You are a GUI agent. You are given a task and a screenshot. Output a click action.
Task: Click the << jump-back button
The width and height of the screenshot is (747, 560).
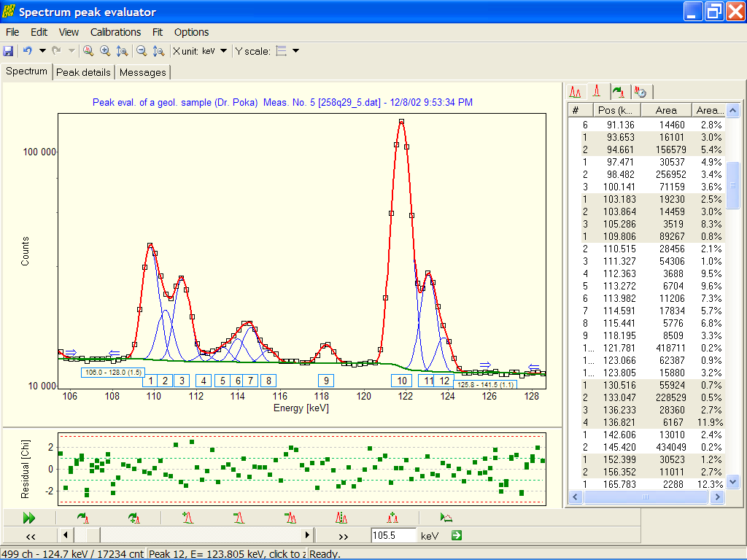31,536
